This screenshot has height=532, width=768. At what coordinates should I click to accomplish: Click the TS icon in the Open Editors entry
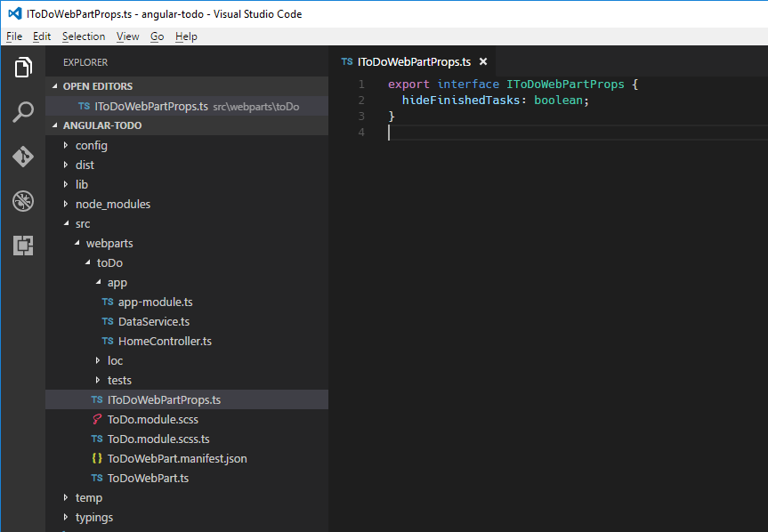point(85,106)
